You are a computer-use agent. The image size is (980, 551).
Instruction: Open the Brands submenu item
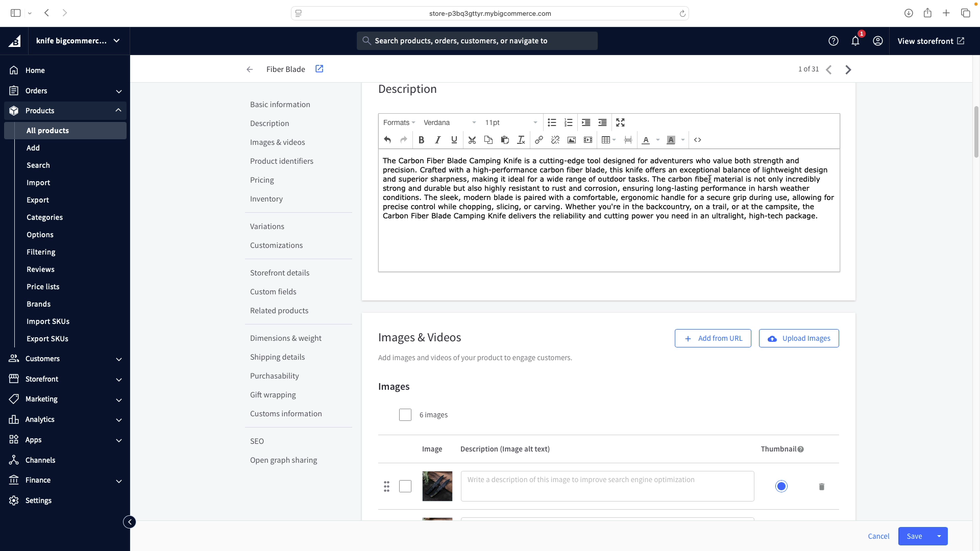pos(39,304)
